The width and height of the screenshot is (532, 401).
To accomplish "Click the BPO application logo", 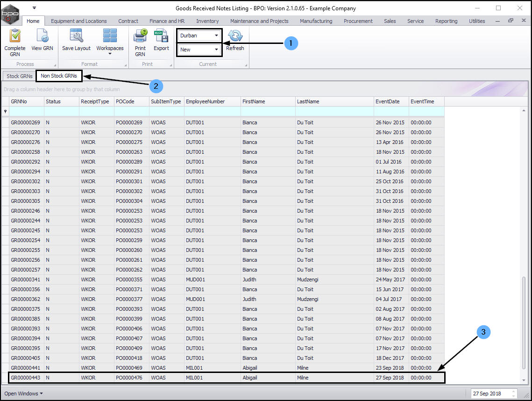I will [x=10, y=14].
